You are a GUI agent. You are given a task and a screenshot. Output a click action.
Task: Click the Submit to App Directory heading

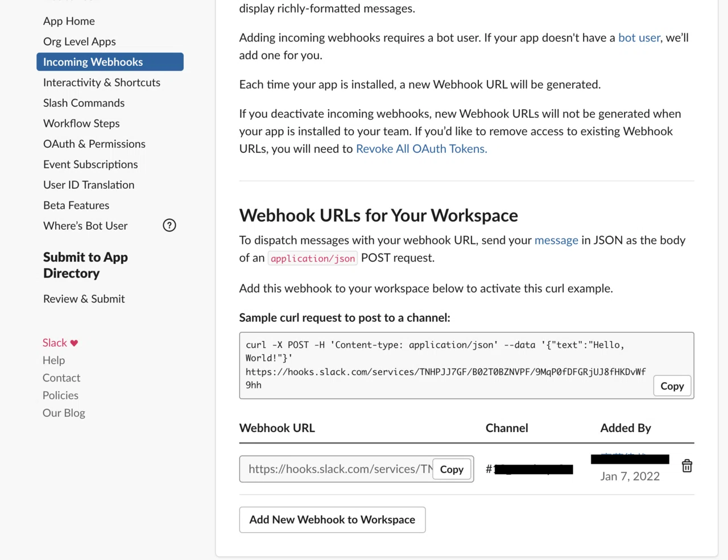pos(85,265)
